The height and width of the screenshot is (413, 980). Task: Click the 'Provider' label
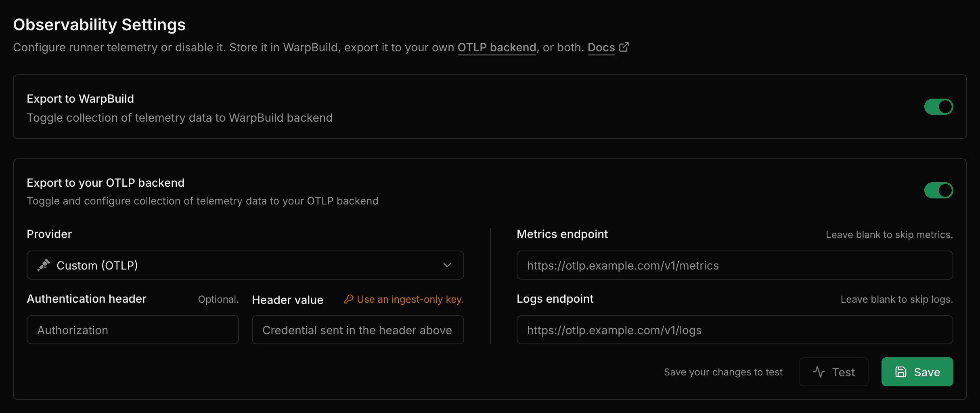(x=49, y=234)
